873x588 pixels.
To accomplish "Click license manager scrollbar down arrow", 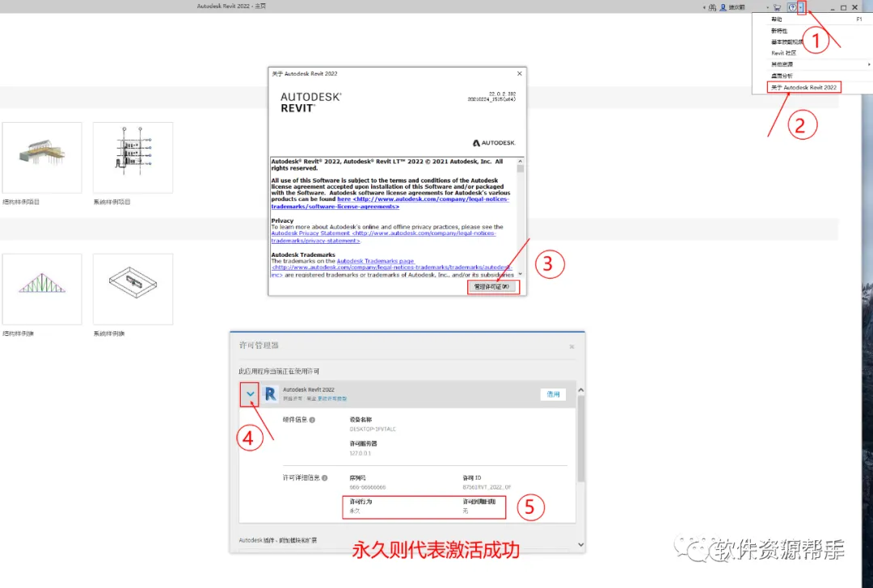I will (580, 544).
